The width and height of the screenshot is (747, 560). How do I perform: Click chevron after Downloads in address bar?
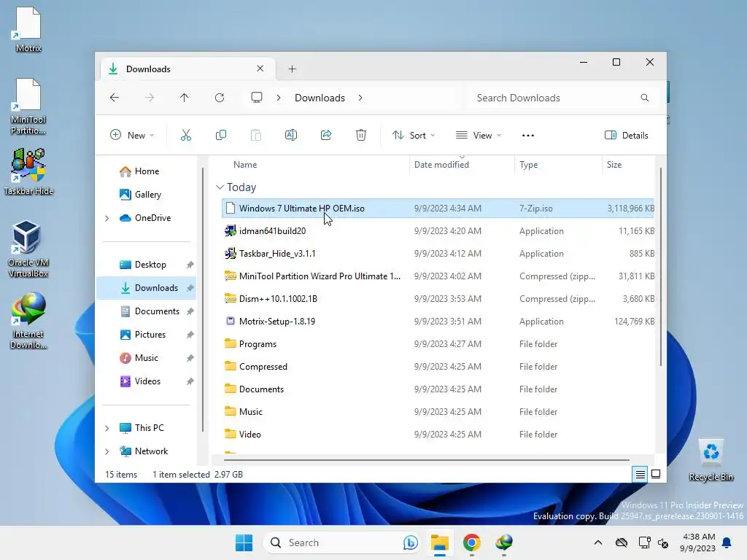(360, 98)
